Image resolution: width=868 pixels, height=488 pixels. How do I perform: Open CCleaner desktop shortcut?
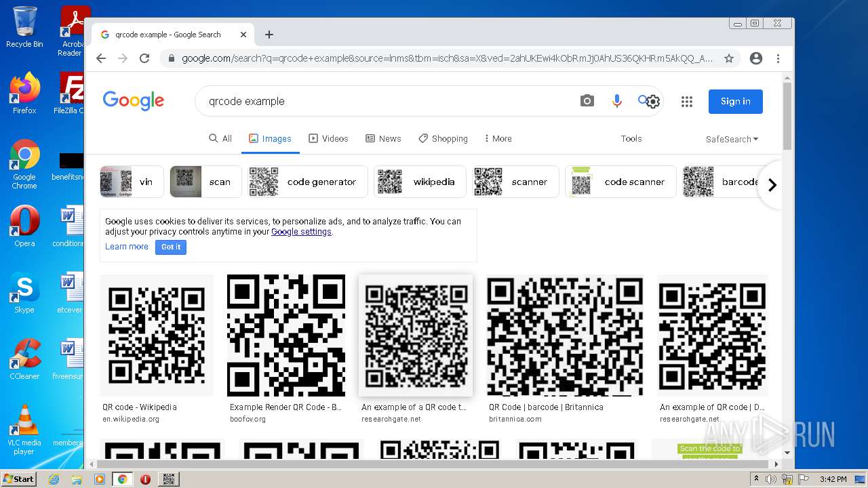tap(24, 360)
